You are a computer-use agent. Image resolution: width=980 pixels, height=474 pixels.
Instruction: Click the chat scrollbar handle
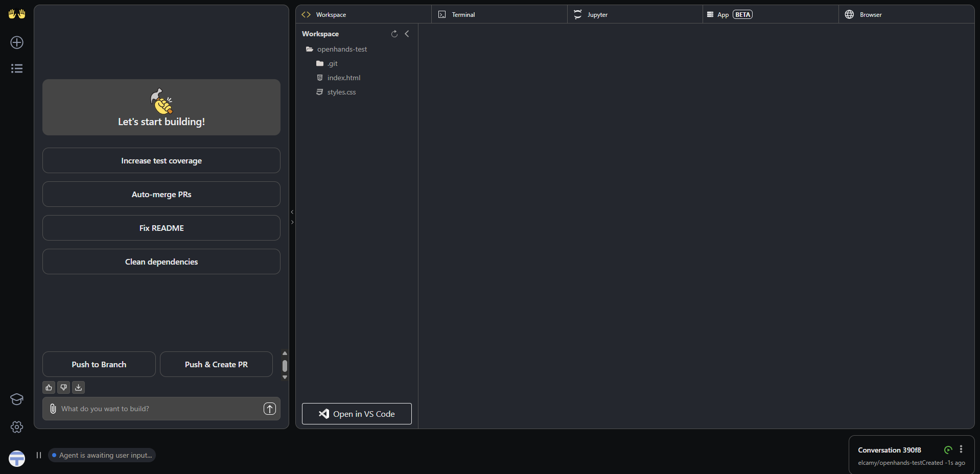pyautogui.click(x=285, y=366)
